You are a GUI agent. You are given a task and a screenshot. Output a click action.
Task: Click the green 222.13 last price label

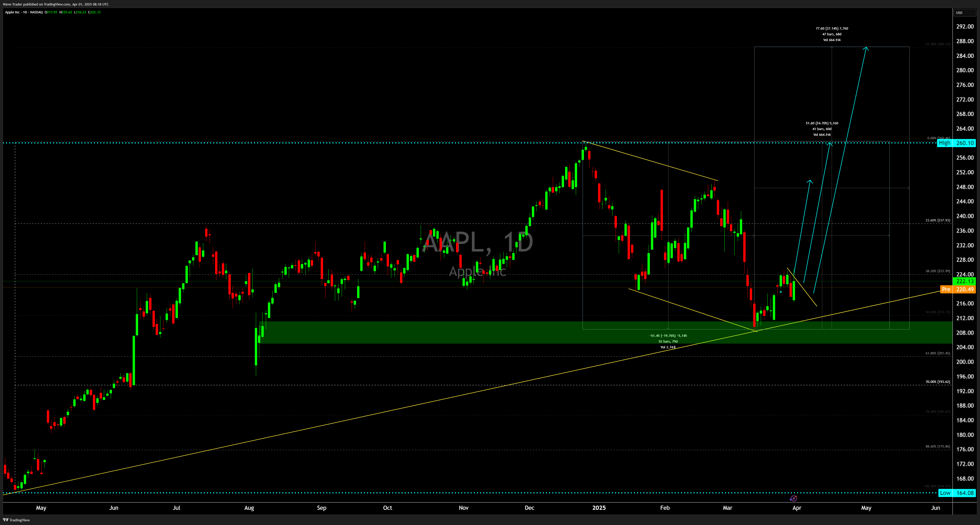[x=965, y=281]
